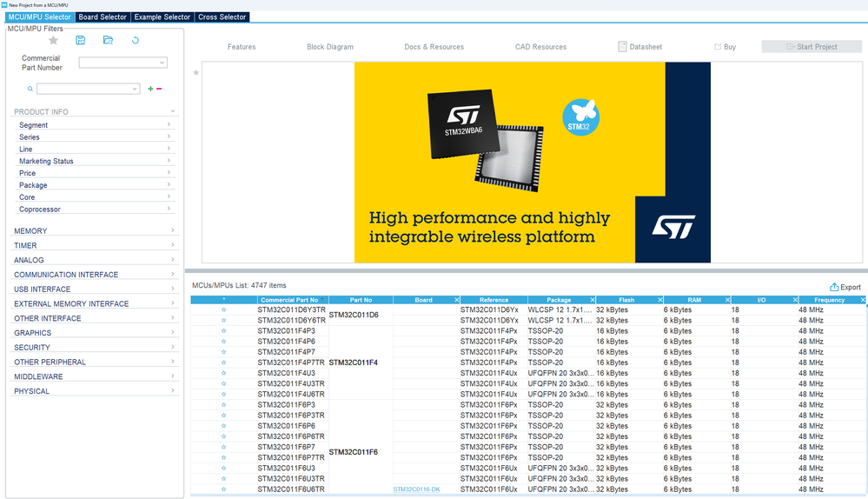868x499 pixels.
Task: Expand the Price filter
Action: click(169, 173)
